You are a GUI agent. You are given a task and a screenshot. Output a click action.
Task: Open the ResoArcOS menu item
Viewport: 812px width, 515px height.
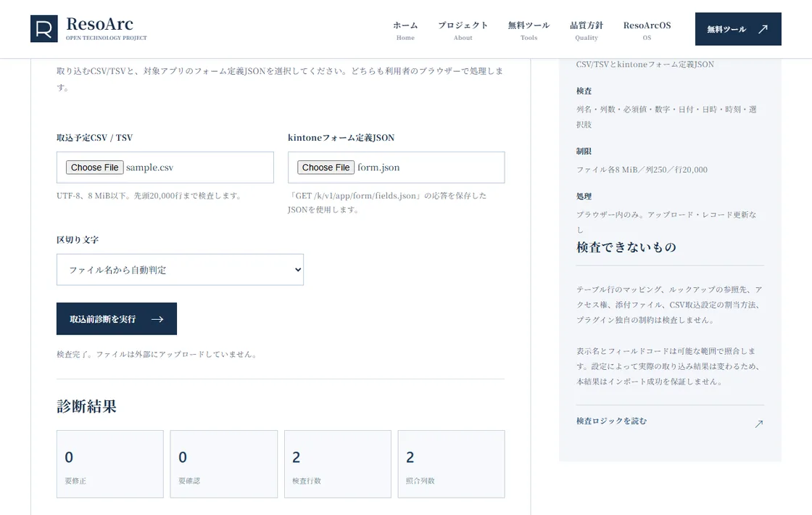coord(647,30)
